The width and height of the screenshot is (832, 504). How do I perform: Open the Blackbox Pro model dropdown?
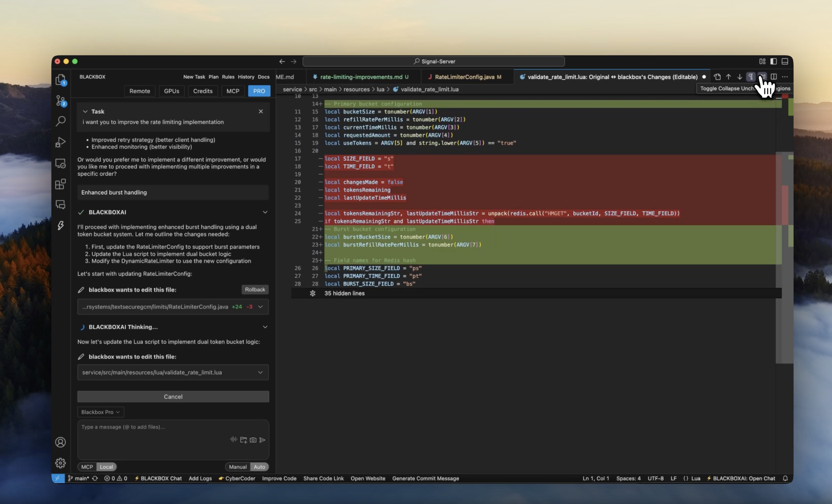pos(101,412)
